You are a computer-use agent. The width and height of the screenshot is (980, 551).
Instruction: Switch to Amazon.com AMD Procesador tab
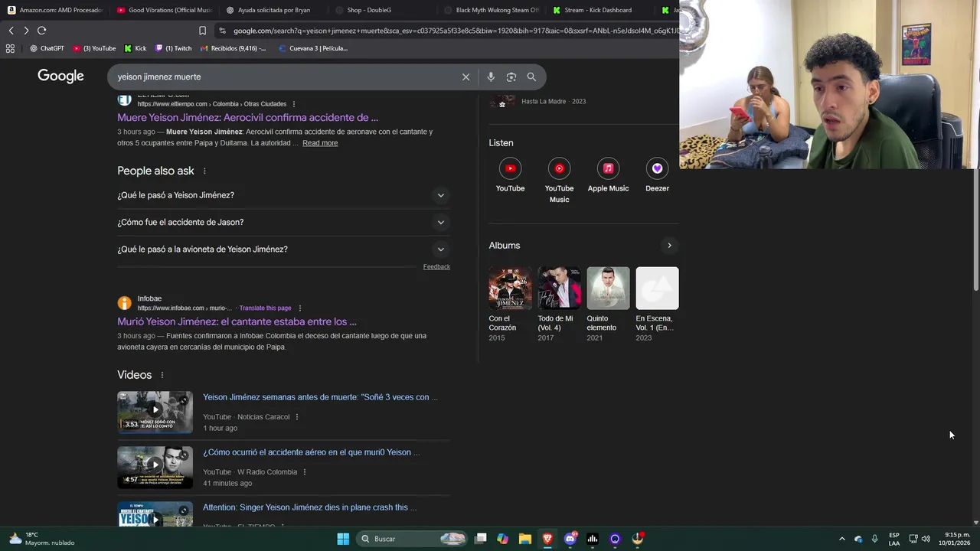tap(56, 10)
